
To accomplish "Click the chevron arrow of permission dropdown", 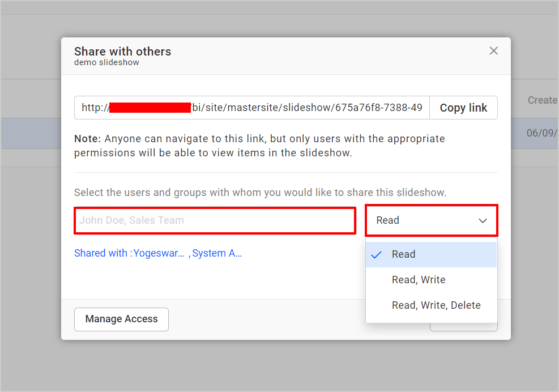I will (x=483, y=221).
